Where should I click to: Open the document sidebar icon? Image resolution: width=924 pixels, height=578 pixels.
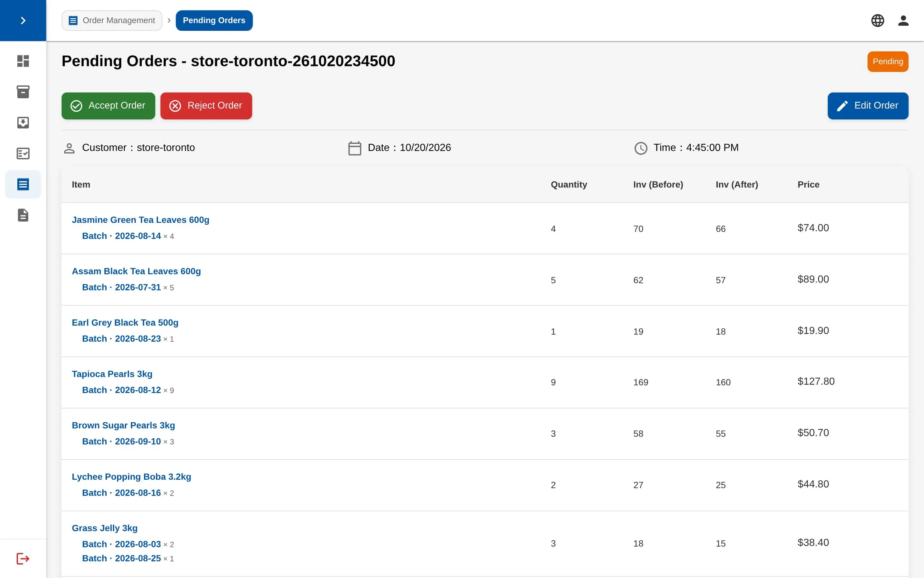(x=23, y=215)
